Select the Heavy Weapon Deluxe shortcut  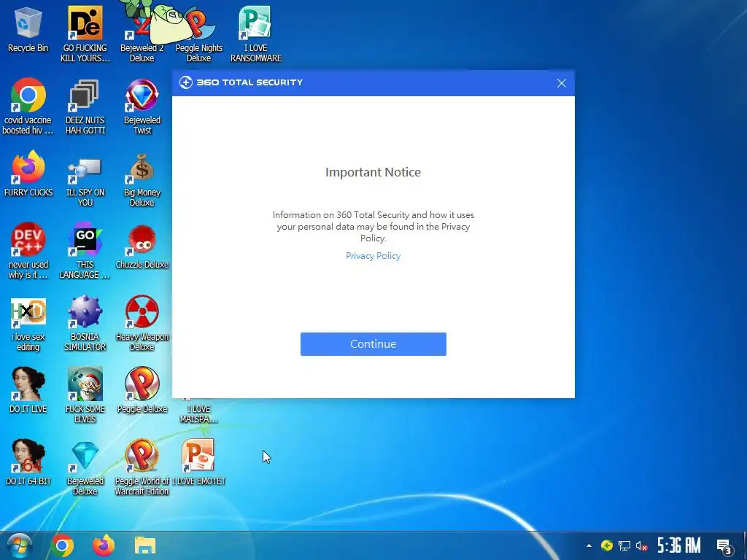(x=142, y=323)
